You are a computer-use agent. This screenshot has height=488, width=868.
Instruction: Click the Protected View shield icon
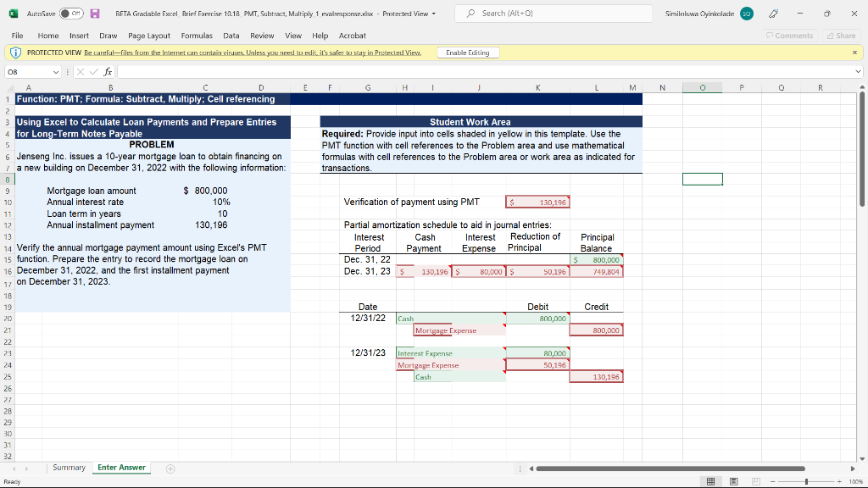tap(15, 52)
